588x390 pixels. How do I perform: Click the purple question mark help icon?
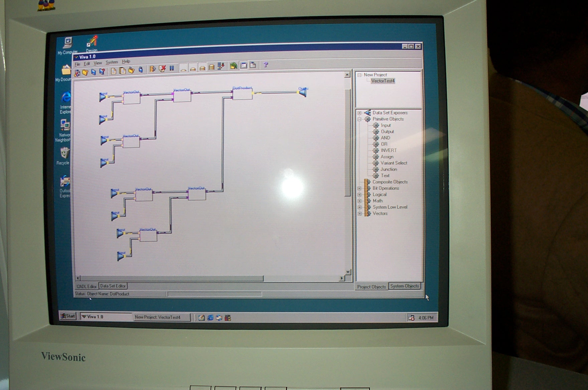click(x=266, y=65)
